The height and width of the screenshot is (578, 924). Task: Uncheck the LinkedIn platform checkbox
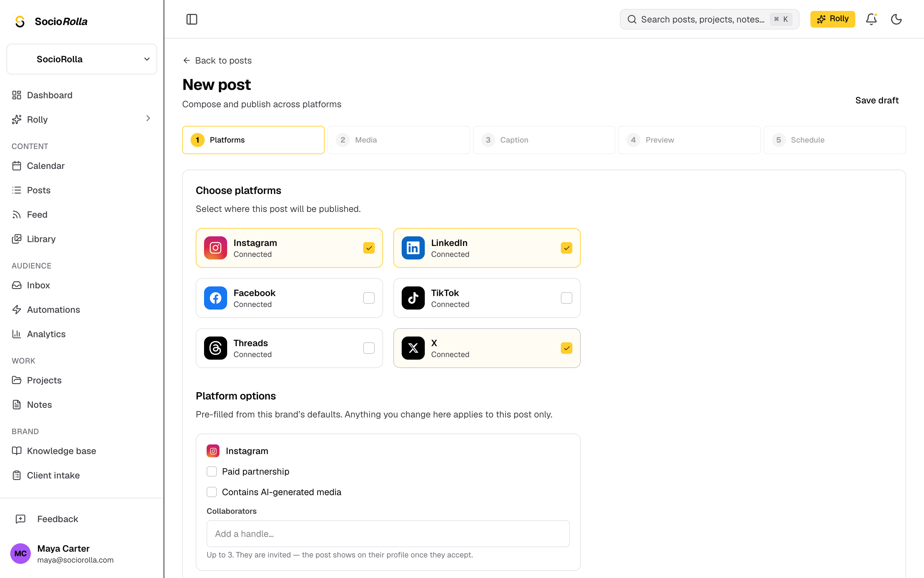[566, 248]
